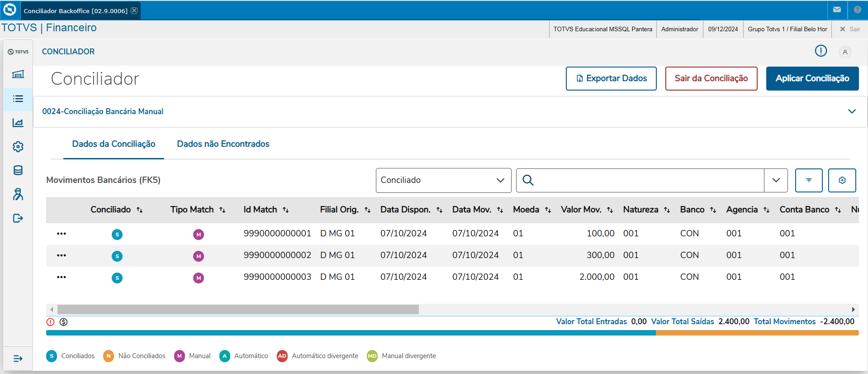The image size is (868, 374).
Task: Expand the search field options arrow
Action: (776, 180)
